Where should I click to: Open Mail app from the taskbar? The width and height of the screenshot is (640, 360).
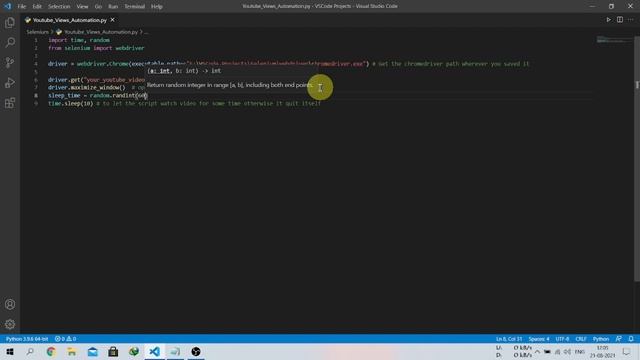click(93, 352)
